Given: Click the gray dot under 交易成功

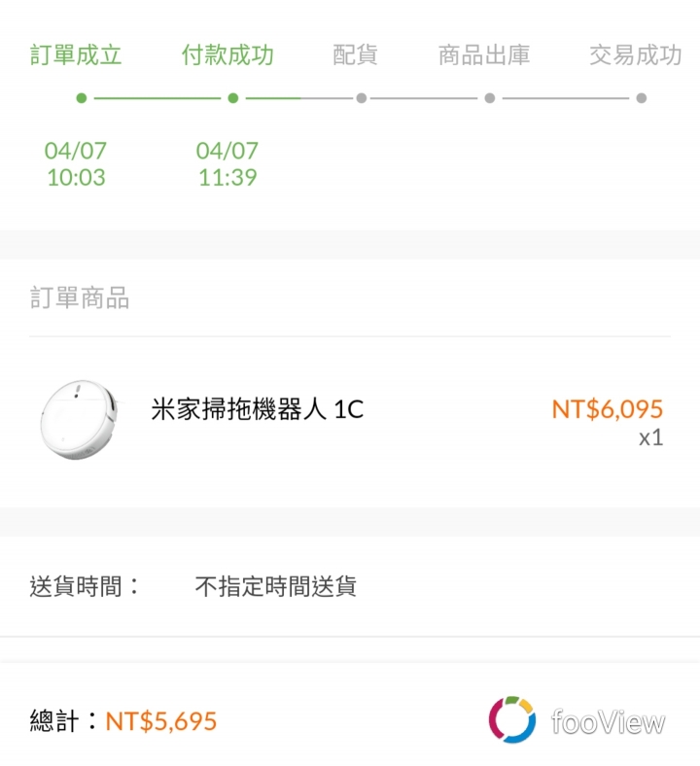Looking at the screenshot, I should [x=642, y=98].
